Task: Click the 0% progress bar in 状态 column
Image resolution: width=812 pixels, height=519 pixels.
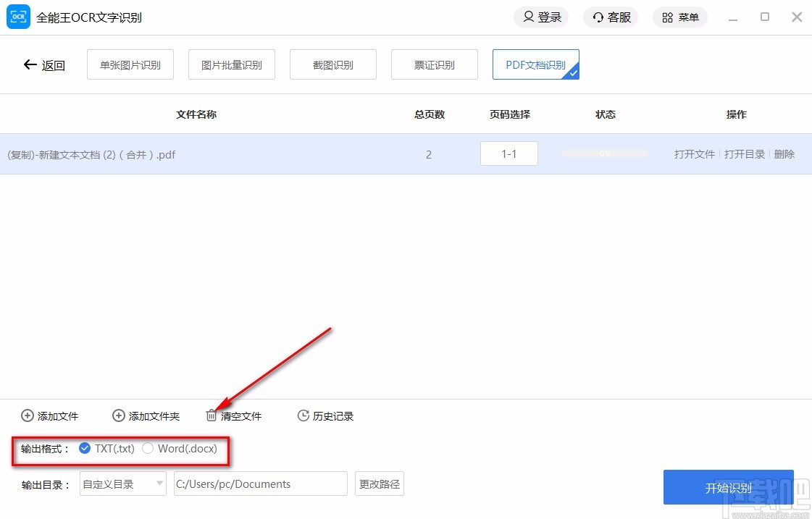Action: coord(605,153)
